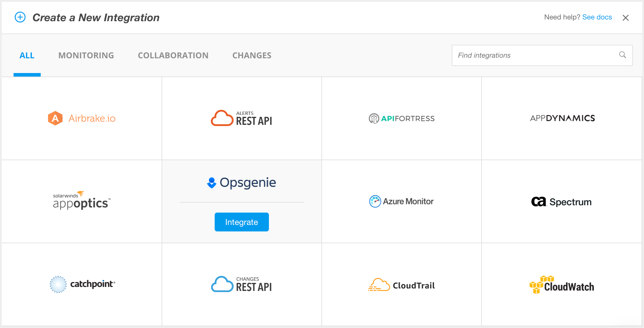
Task: Open the API Fortress integration
Action: tap(401, 118)
